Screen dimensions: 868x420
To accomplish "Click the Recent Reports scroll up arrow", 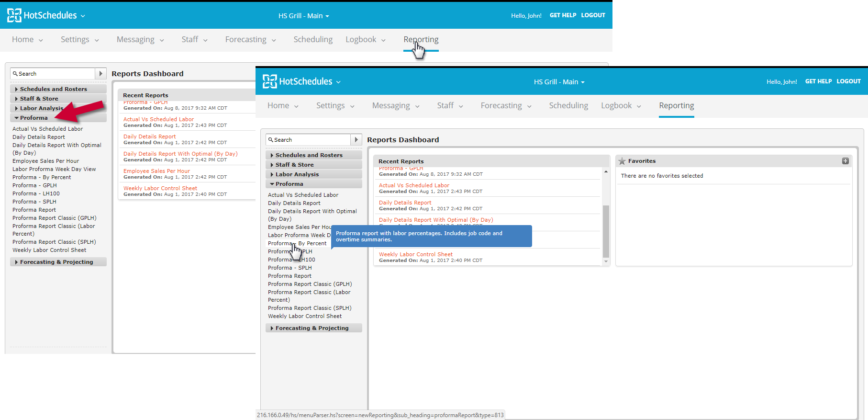I will (606, 171).
